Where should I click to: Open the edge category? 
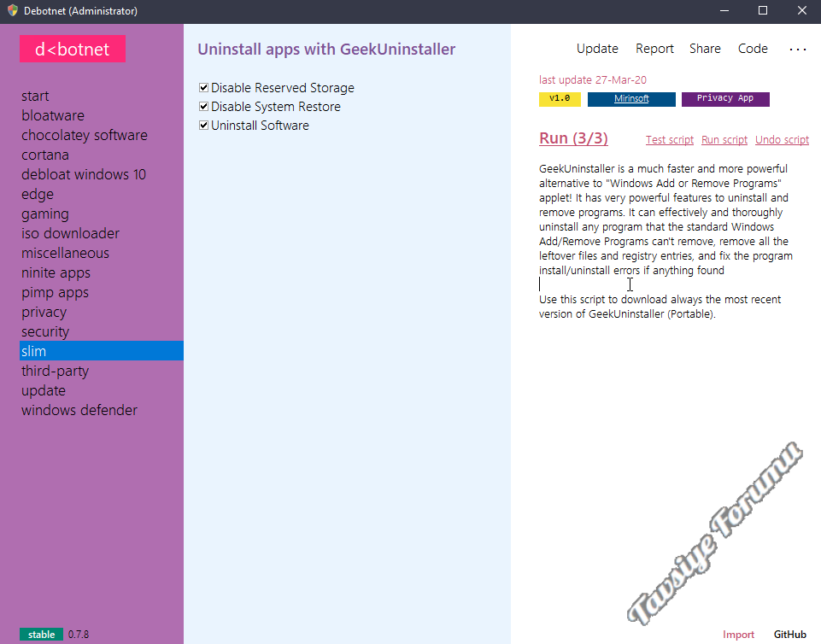[38, 194]
